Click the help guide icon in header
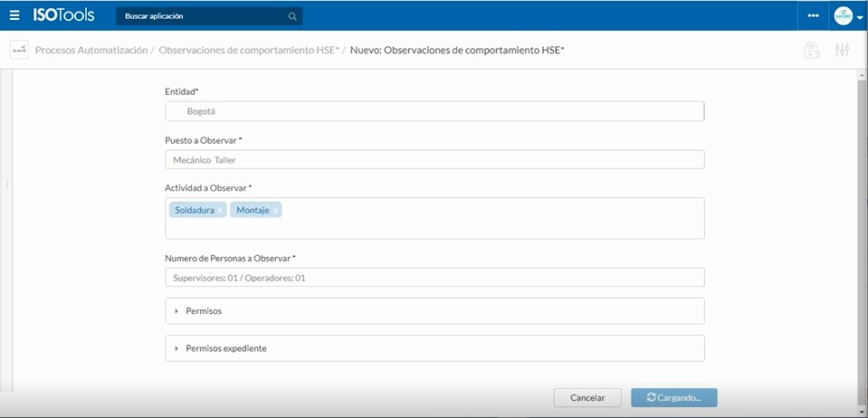The height and width of the screenshot is (418, 868). click(x=813, y=51)
